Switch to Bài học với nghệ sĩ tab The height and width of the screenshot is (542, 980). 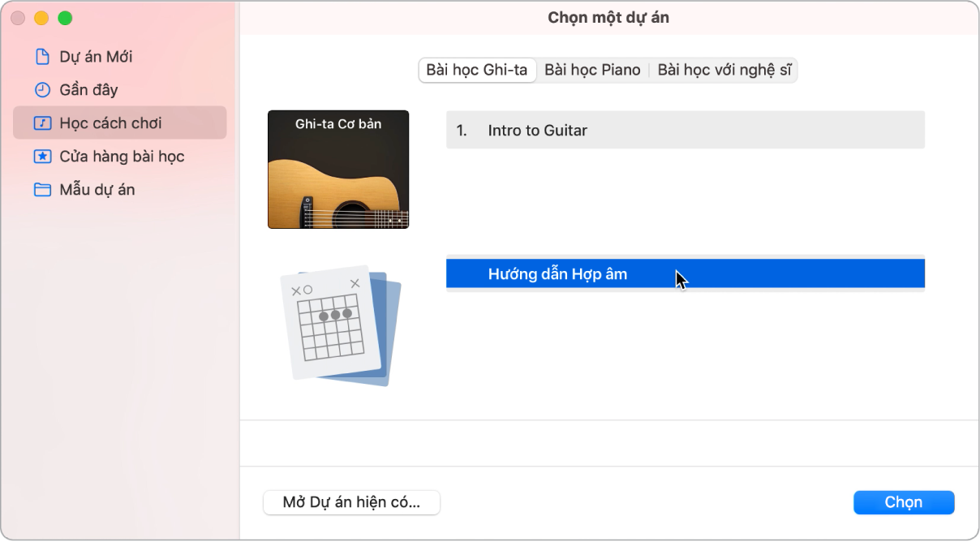pos(724,71)
